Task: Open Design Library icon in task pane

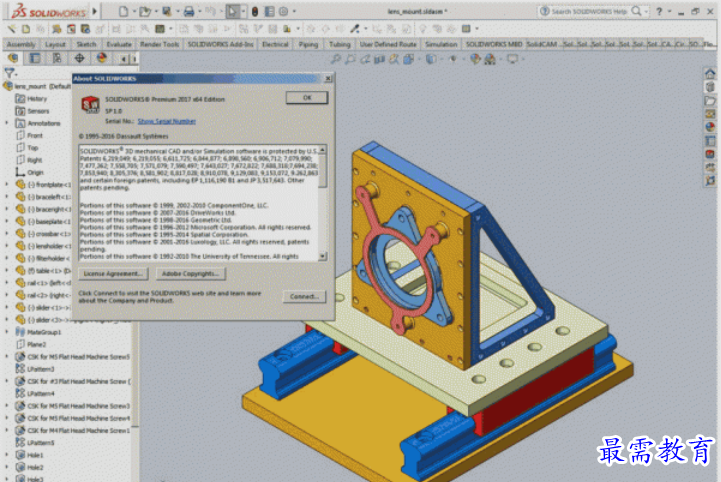Action: coord(710,87)
